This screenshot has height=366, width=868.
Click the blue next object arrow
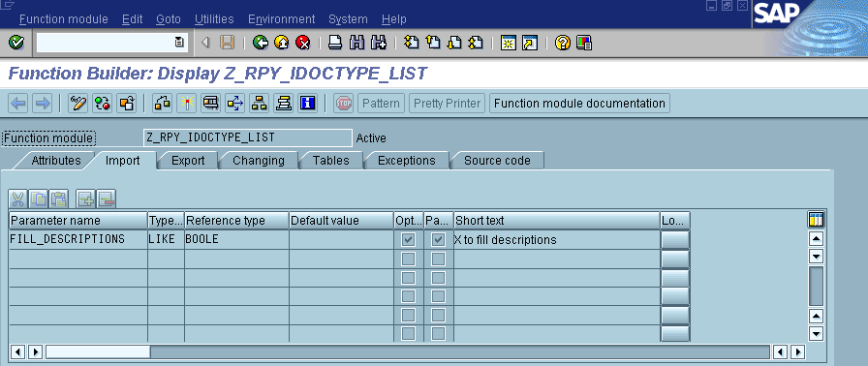[x=42, y=104]
